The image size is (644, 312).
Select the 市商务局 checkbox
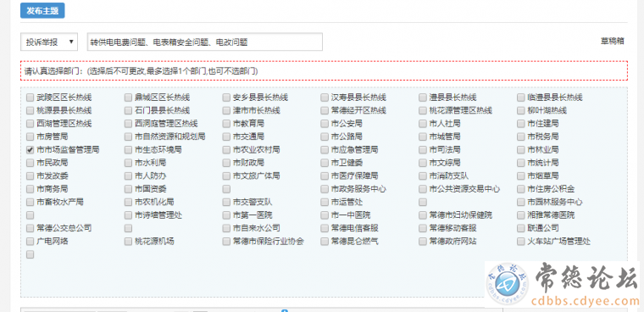pos(30,189)
